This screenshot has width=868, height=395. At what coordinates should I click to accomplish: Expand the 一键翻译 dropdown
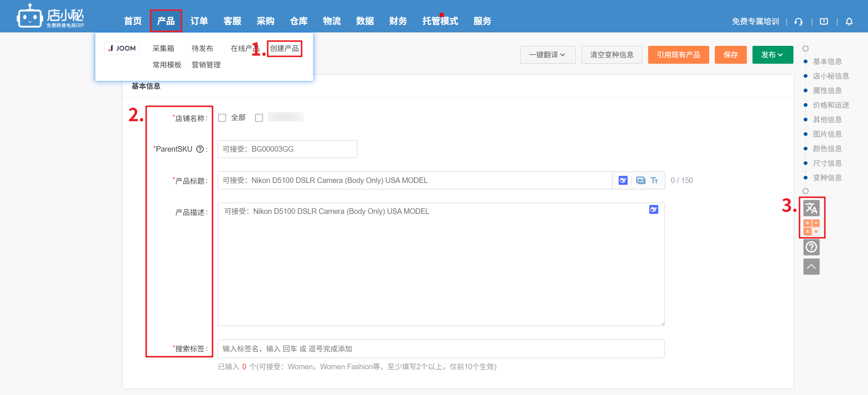[547, 55]
